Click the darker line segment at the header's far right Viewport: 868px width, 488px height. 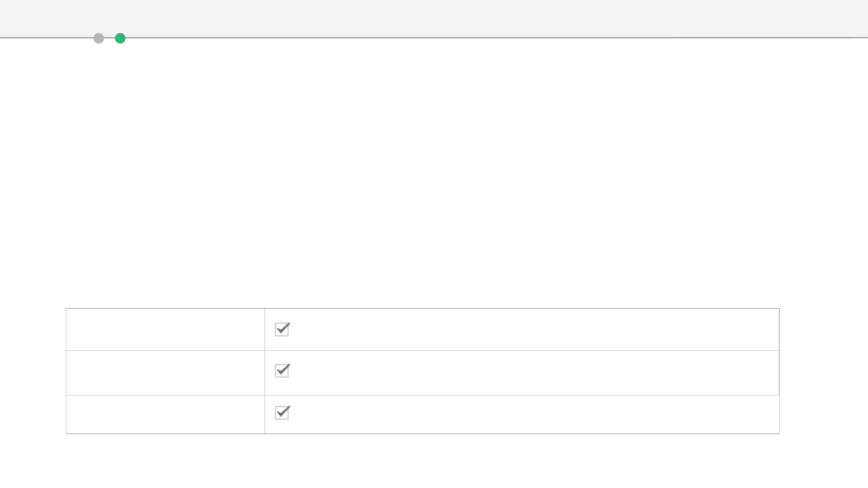point(771,37)
